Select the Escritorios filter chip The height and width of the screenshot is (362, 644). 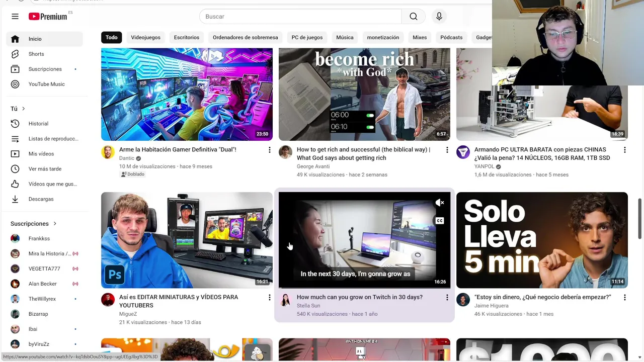(x=187, y=37)
